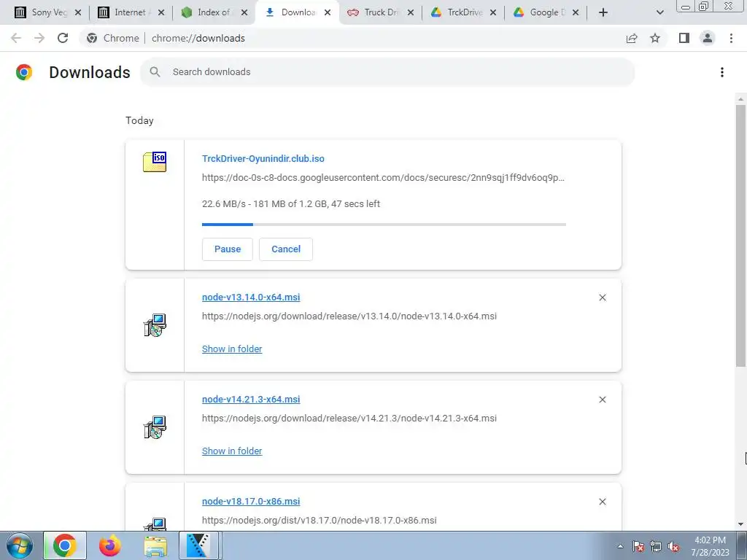Image resolution: width=747 pixels, height=560 pixels.
Task: Close the Truck Driver tab
Action: 410,12
